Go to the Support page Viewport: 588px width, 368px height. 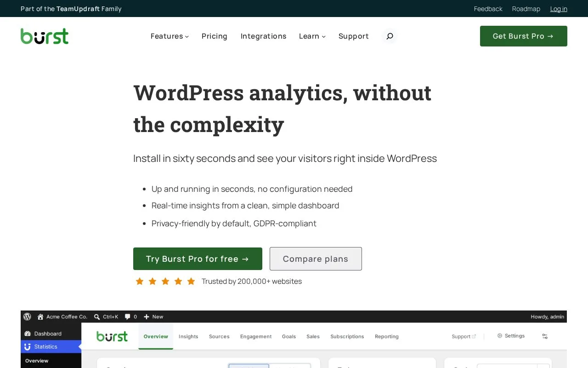point(354,36)
